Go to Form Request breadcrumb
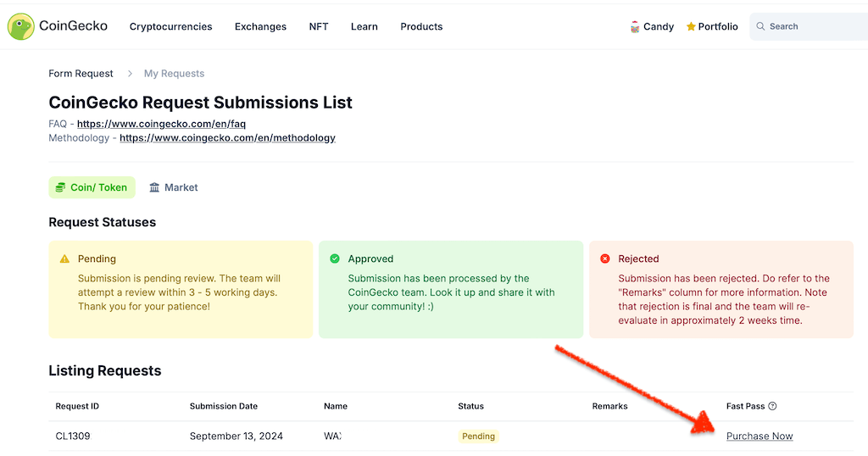 81,74
